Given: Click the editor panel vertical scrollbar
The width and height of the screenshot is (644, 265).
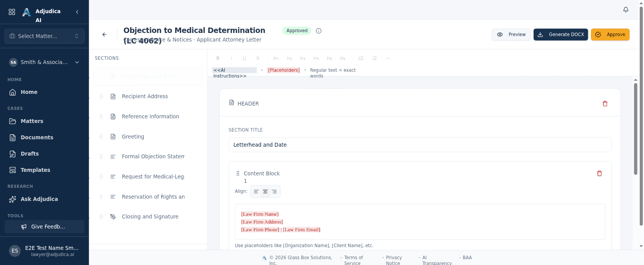Looking at the screenshot, I should pyautogui.click(x=635, y=129).
